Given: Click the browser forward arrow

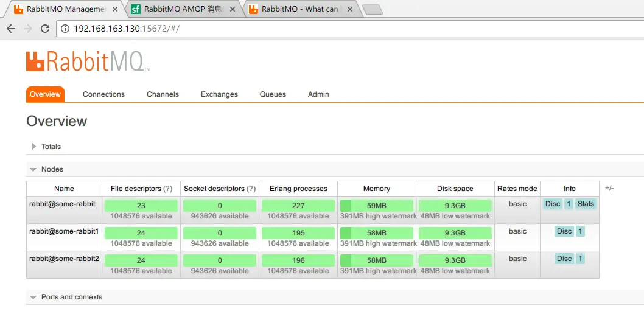Looking at the screenshot, I should pyautogui.click(x=28, y=29).
